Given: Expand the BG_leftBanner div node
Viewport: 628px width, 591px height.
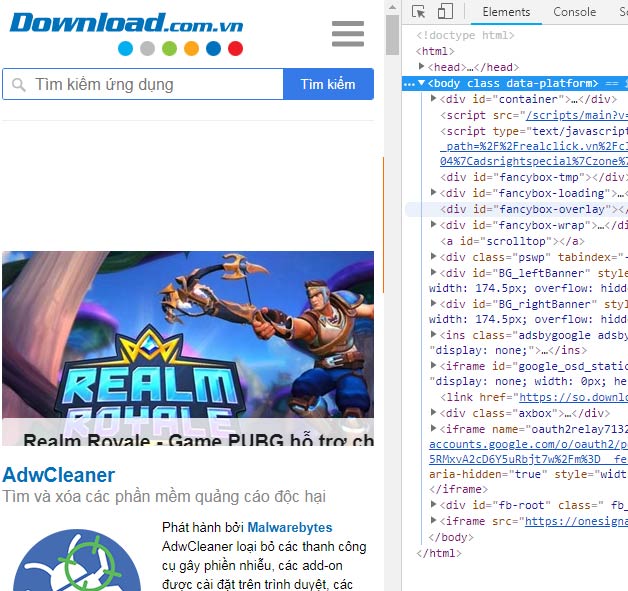Looking at the screenshot, I should tap(433, 272).
